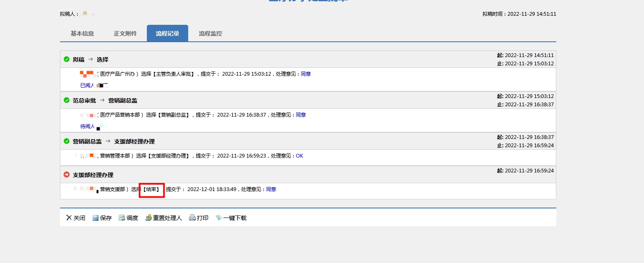Screen dimensions: 644x263
Task: Click the 医疗产品营销本部 department text
Action: (120, 115)
